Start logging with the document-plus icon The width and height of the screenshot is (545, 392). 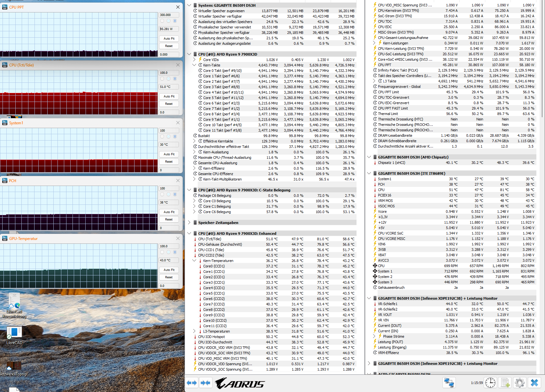(505, 383)
